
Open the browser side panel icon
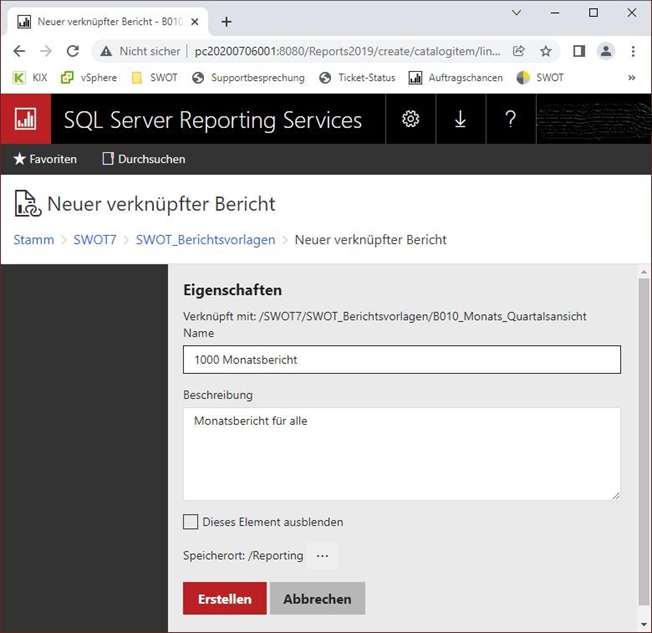point(579,51)
